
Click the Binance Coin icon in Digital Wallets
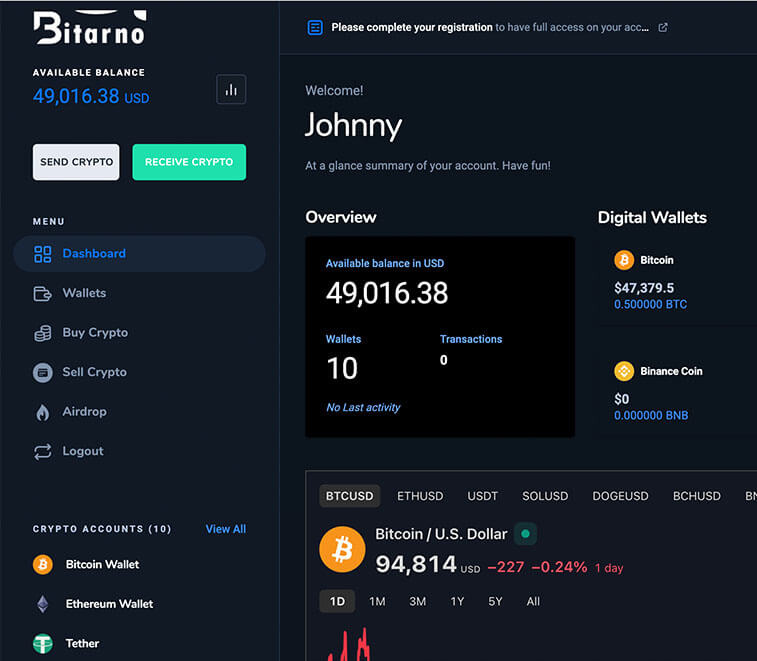624,371
